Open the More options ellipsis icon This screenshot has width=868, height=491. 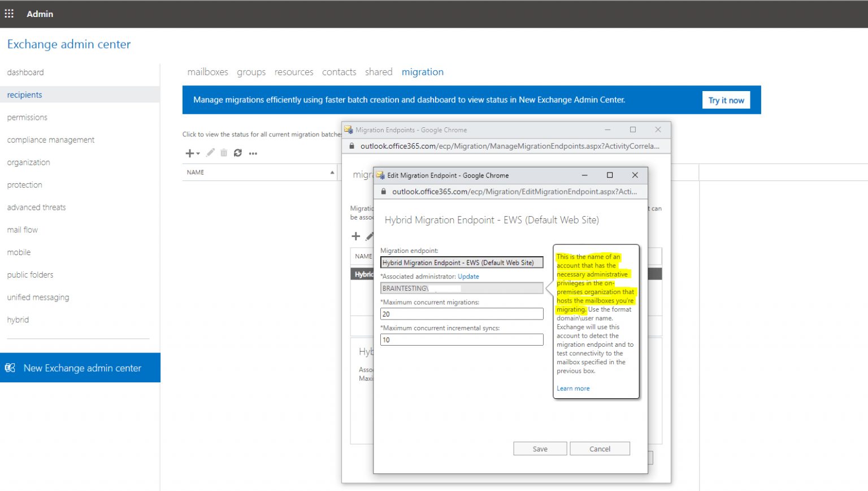(x=253, y=153)
